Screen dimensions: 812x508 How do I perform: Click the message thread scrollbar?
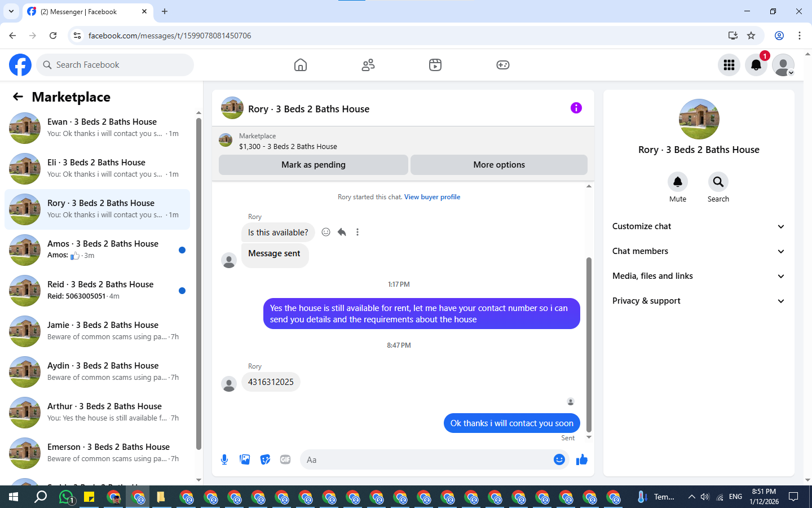pyautogui.click(x=589, y=344)
